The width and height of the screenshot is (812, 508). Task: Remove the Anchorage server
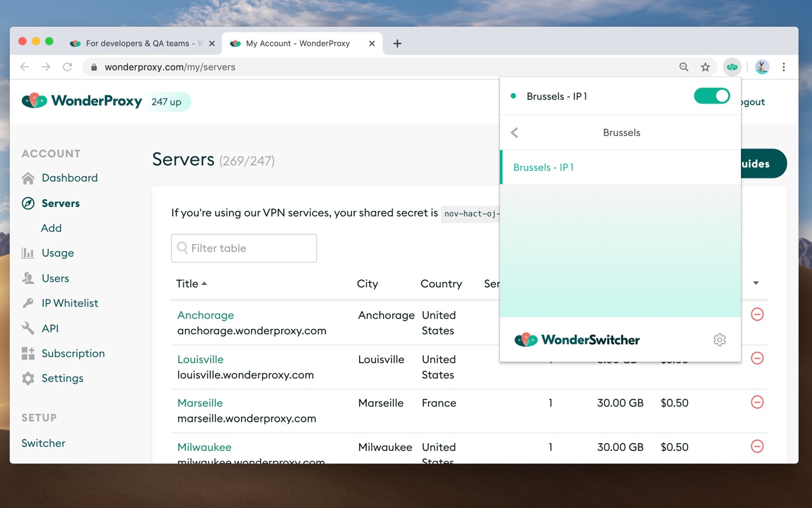757,314
